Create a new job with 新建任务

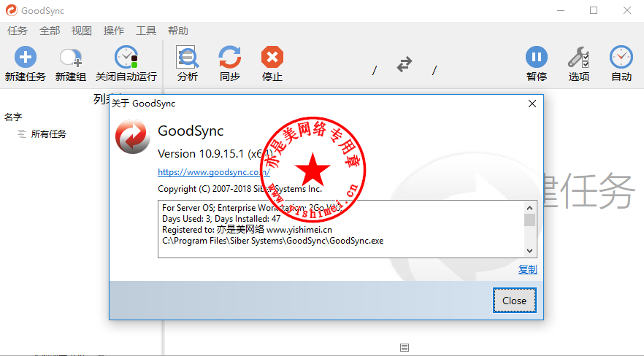25,63
